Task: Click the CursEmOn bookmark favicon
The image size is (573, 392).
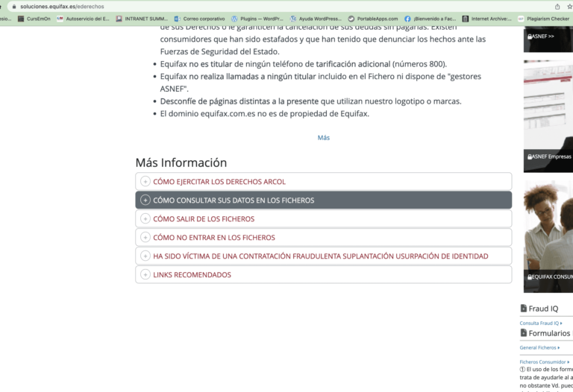Action: coord(21,19)
